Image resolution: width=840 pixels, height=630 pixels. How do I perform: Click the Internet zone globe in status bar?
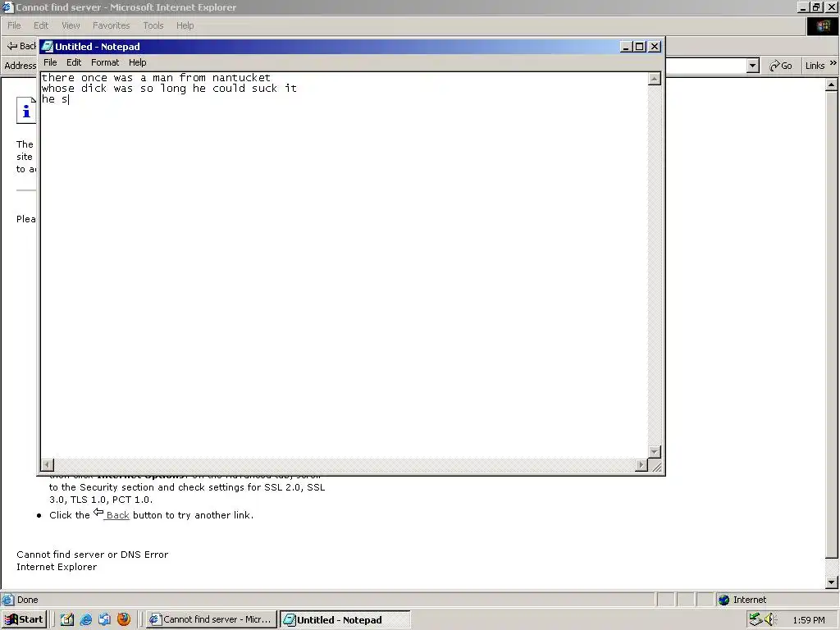point(724,600)
